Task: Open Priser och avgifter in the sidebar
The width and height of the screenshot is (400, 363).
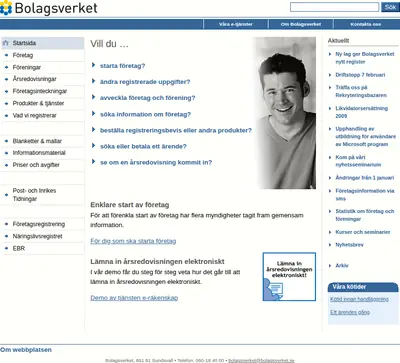Action: tap(36, 165)
